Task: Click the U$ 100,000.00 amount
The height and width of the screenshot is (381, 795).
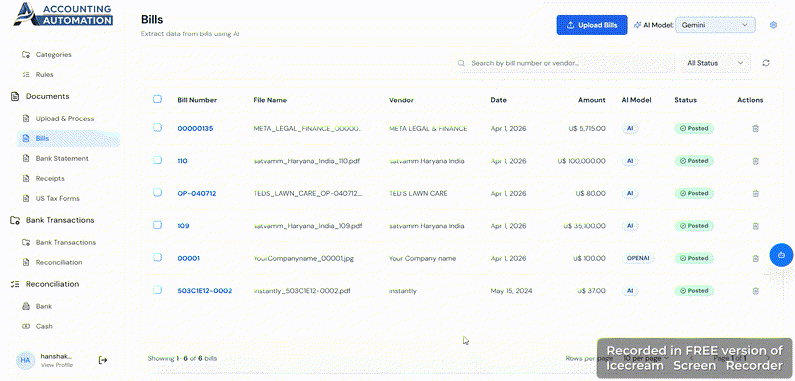Action: point(581,161)
